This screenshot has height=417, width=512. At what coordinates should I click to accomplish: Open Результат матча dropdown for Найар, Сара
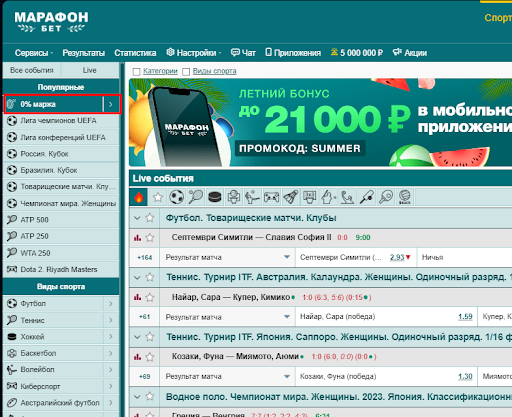click(x=227, y=317)
